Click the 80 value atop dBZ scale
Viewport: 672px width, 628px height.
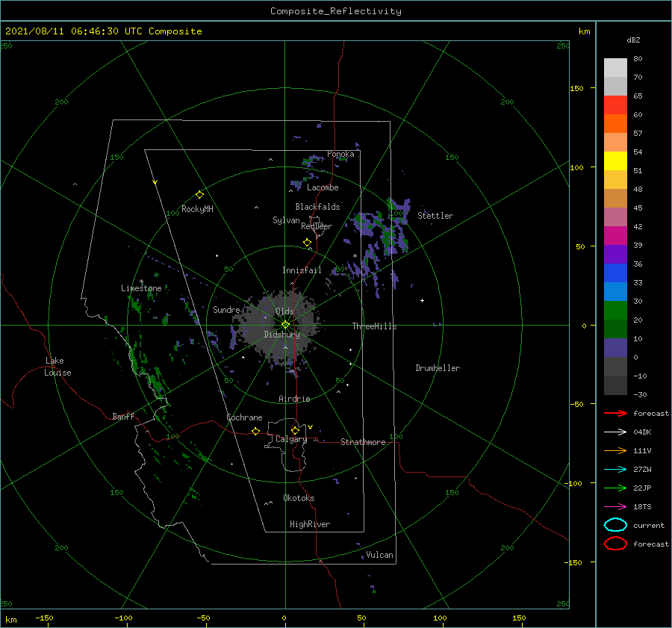(x=638, y=59)
